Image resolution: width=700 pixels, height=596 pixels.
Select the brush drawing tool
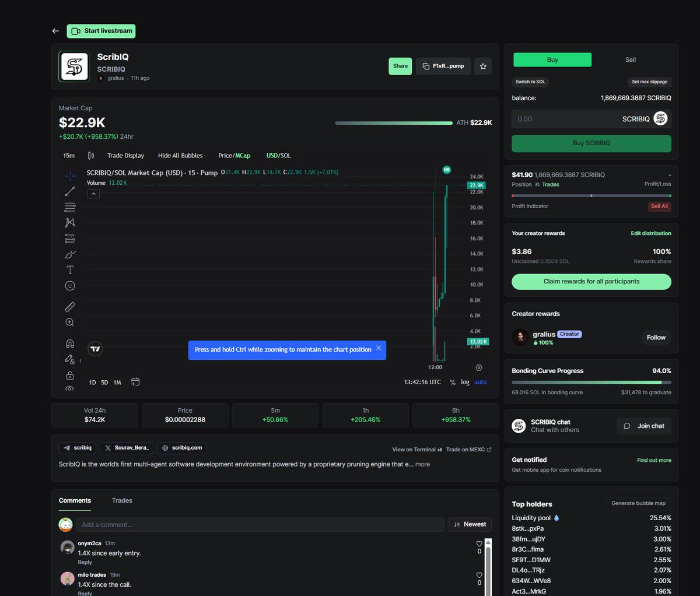(70, 254)
